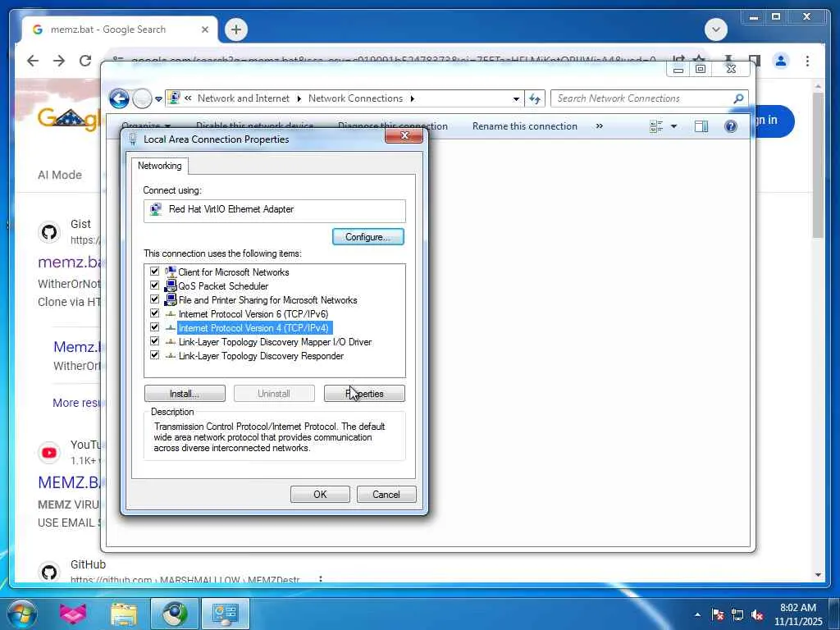Select Internet Protocol Version 4 (TCP/IPv4)
840x630 pixels.
(x=253, y=328)
